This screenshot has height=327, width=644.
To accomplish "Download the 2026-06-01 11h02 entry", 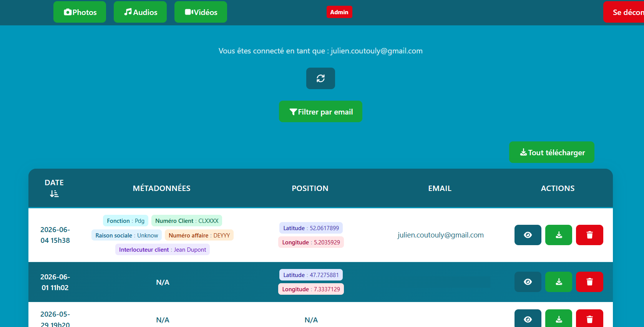I will (559, 282).
